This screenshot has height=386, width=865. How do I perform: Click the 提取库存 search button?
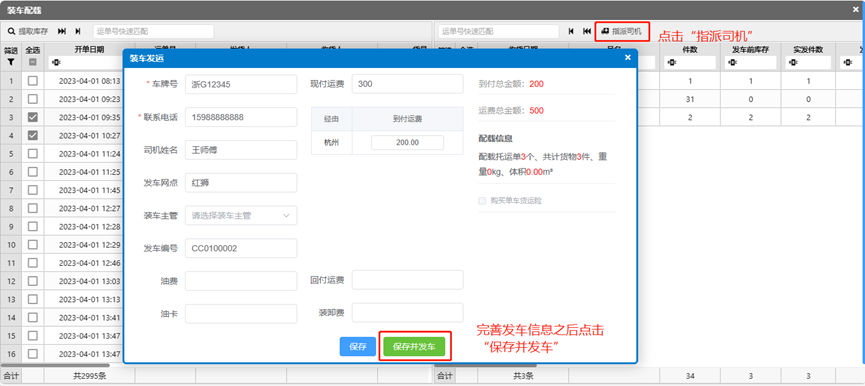pyautogui.click(x=28, y=31)
